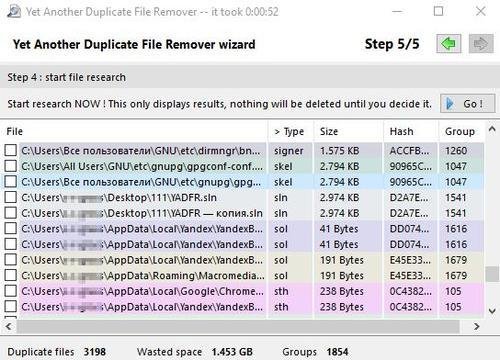The height and width of the screenshot is (360, 500).
Task: Tick checkbox for Все пользователи gnupg skel row
Action: coord(11,182)
